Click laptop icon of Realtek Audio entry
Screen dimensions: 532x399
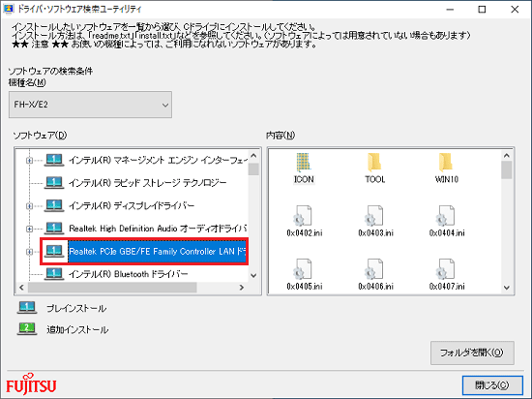click(x=54, y=229)
